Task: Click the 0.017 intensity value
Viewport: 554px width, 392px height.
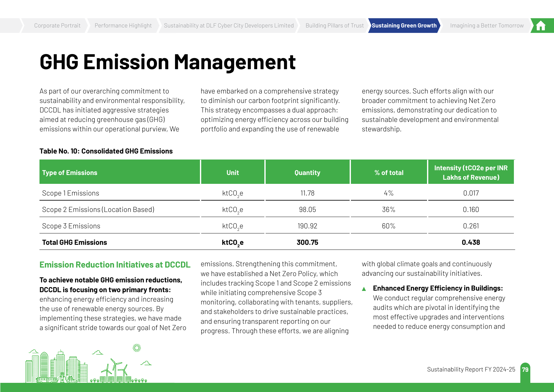Action: (471, 193)
